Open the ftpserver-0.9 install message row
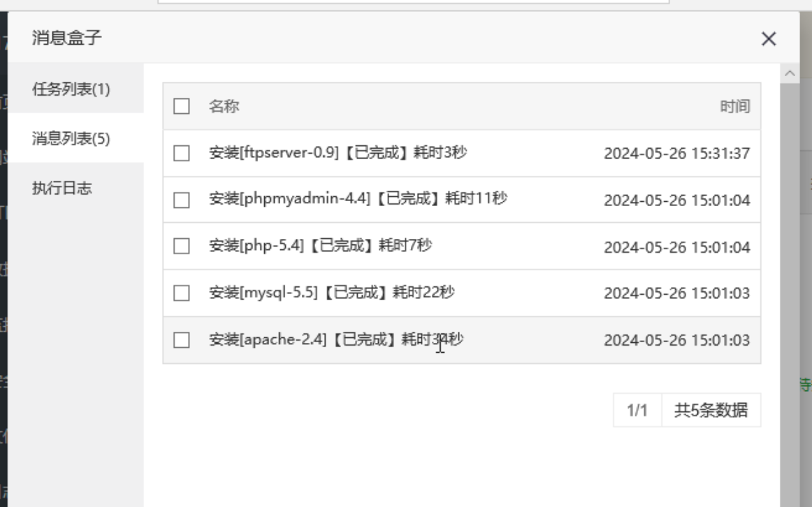 (461, 153)
